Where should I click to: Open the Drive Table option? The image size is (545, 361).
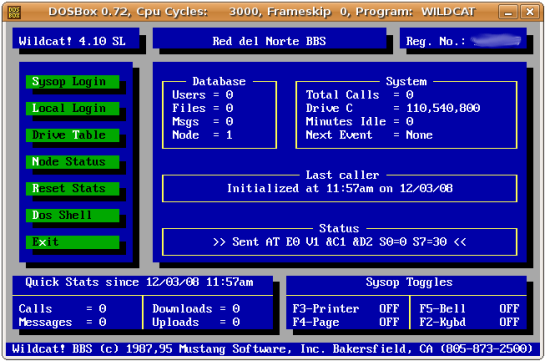pos(73,135)
